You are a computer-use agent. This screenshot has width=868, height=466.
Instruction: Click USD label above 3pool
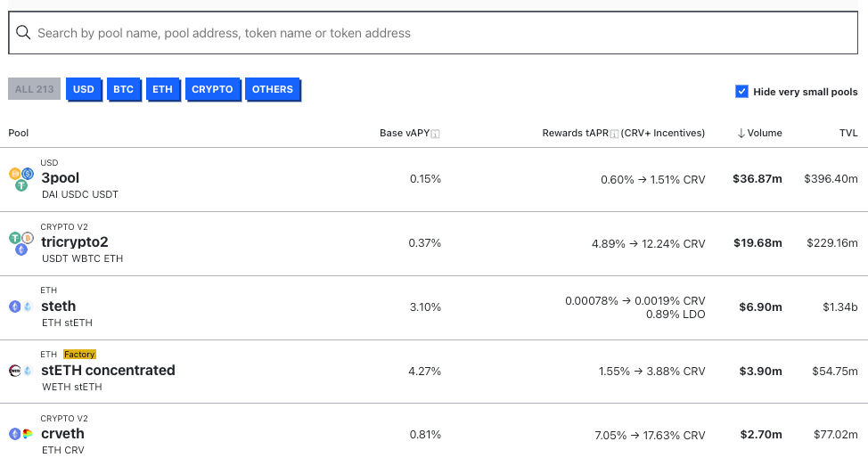[x=49, y=163]
